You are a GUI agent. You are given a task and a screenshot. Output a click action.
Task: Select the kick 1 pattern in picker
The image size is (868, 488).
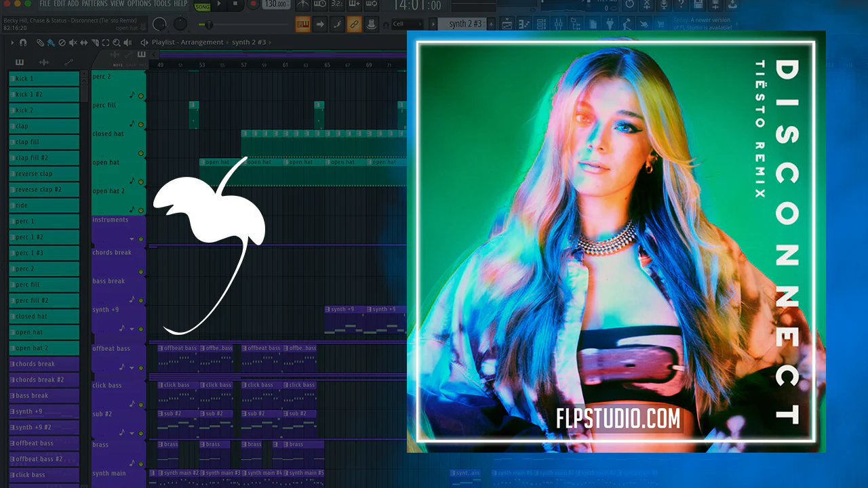[43, 79]
